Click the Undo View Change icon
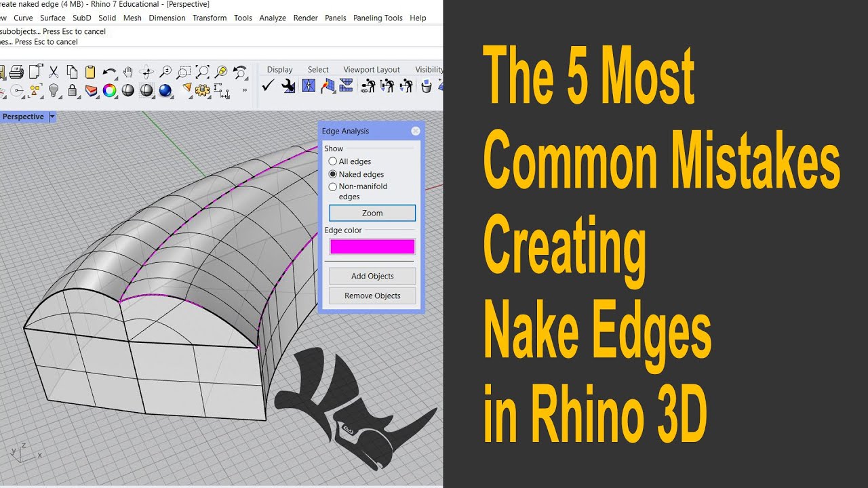Image resolution: width=868 pixels, height=488 pixels. 240,71
